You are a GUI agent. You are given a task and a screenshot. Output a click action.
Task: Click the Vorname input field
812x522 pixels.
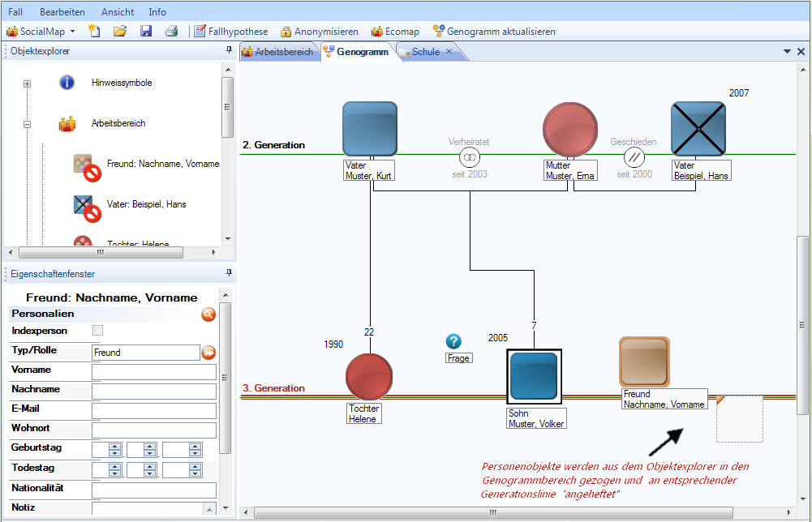(x=154, y=372)
